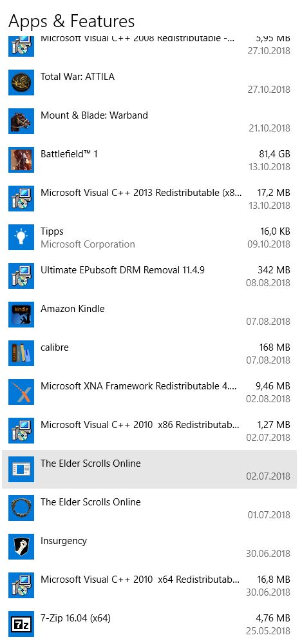Click the Insurgency fist icon
Viewport: 302px width, 644px height.
(x=21, y=547)
